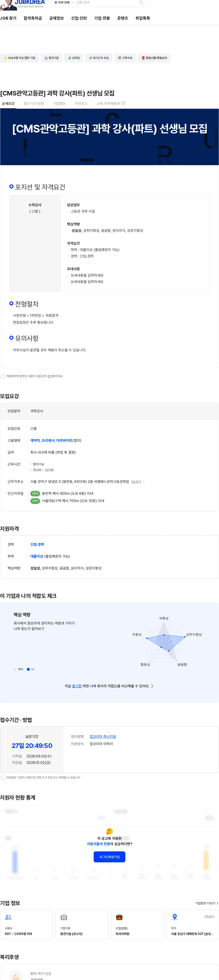This screenshot has height=980, width=219.
Task: Click the 로그인/회원가입 button
Action: point(109,857)
